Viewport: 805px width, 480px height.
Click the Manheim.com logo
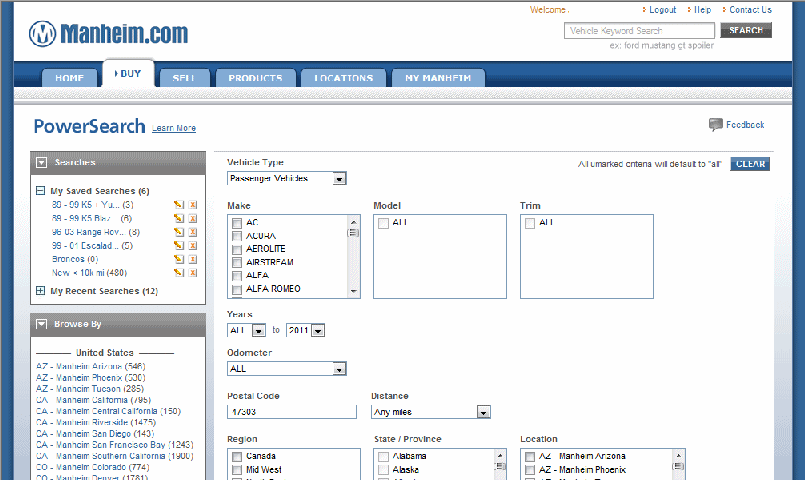[x=108, y=34]
